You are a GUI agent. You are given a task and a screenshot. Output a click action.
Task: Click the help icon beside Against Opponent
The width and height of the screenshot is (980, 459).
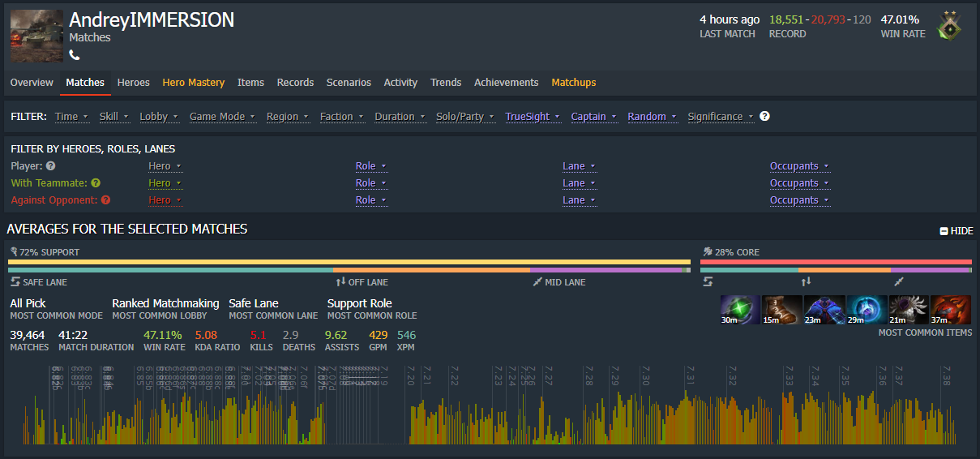click(105, 200)
